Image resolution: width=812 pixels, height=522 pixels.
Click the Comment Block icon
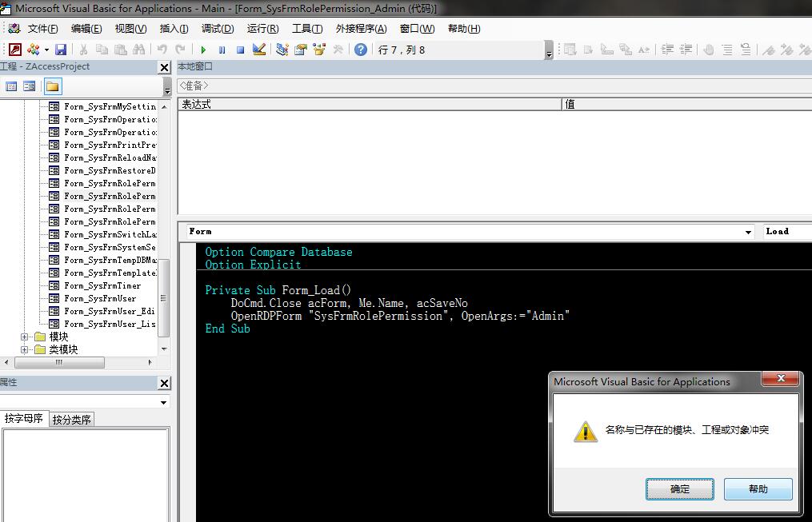point(727,50)
